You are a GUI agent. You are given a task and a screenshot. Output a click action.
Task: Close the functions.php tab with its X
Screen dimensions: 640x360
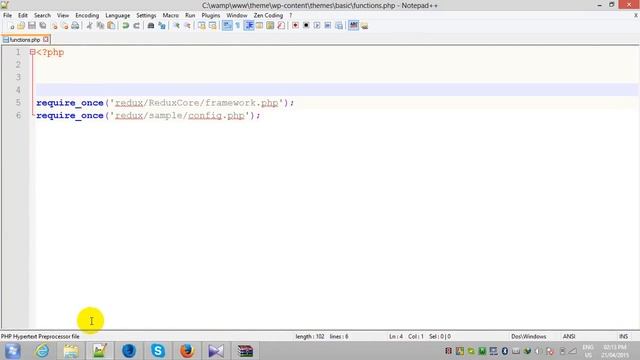pos(46,39)
